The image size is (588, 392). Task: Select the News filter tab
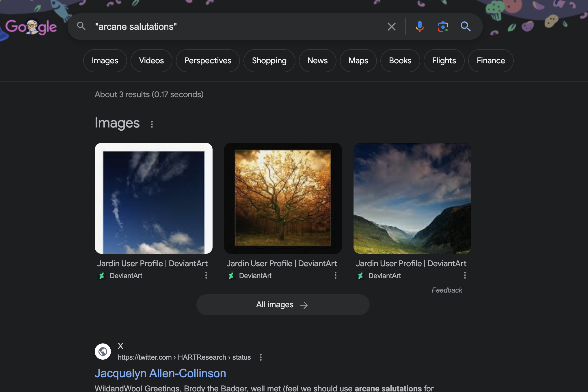317,61
